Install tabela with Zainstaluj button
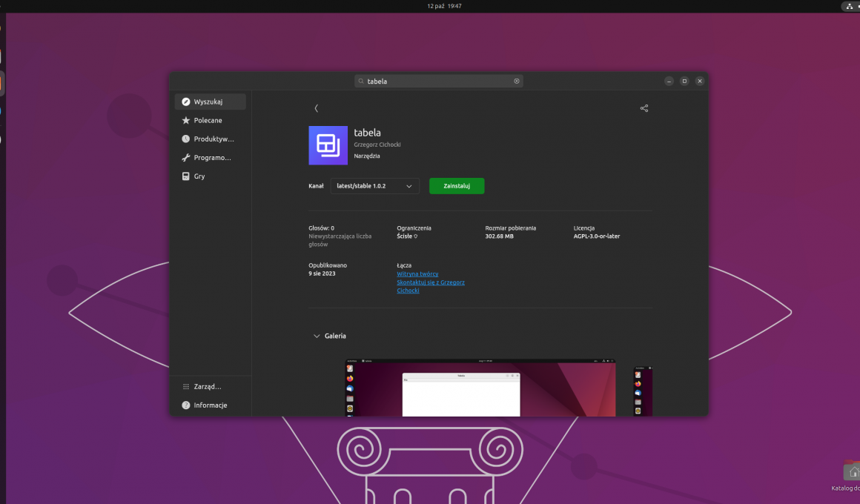The height and width of the screenshot is (504, 860). click(456, 186)
